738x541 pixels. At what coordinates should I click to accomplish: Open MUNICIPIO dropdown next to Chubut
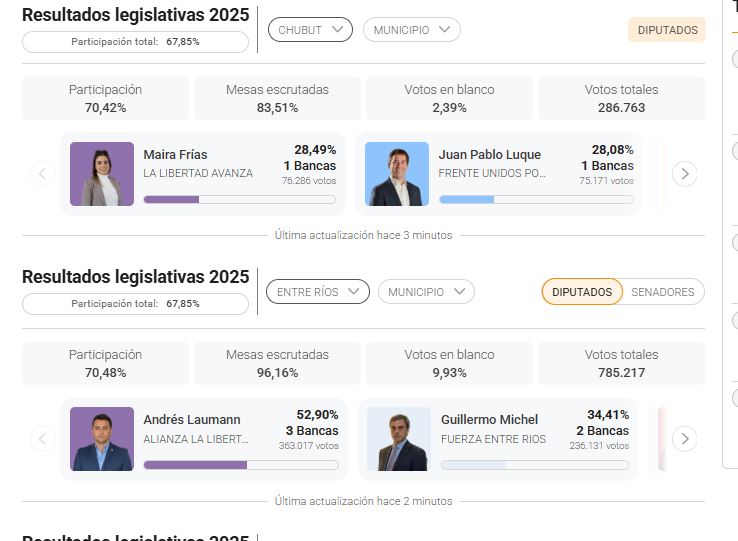411,30
